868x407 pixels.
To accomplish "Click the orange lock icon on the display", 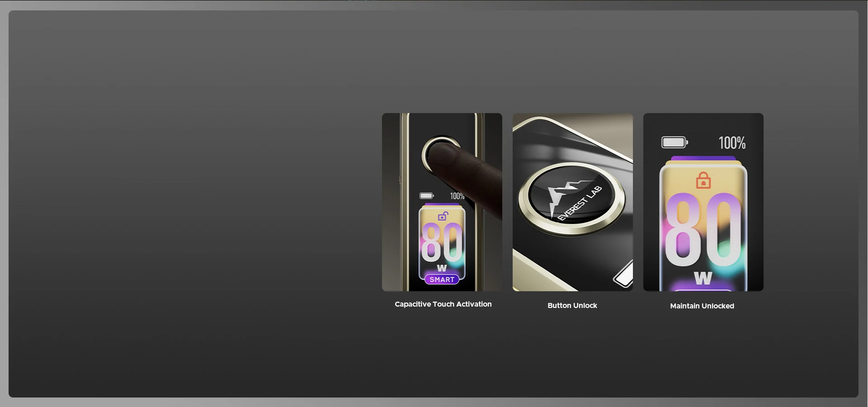I will 703,181.
